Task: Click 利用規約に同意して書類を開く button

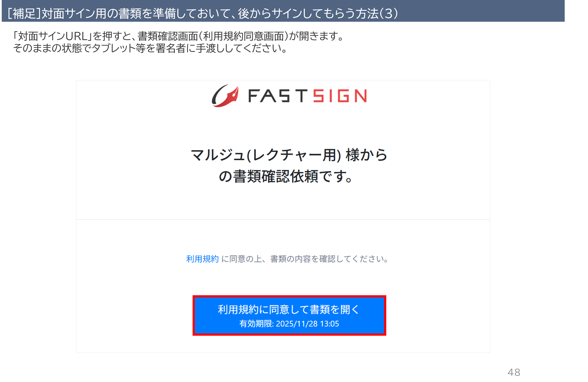Action: pos(289,316)
